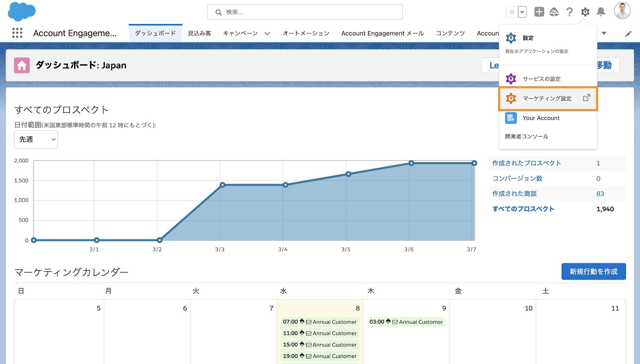The width and height of the screenshot is (640, 364).
Task: Select 設定 in the gear menu
Action: coord(548,43)
